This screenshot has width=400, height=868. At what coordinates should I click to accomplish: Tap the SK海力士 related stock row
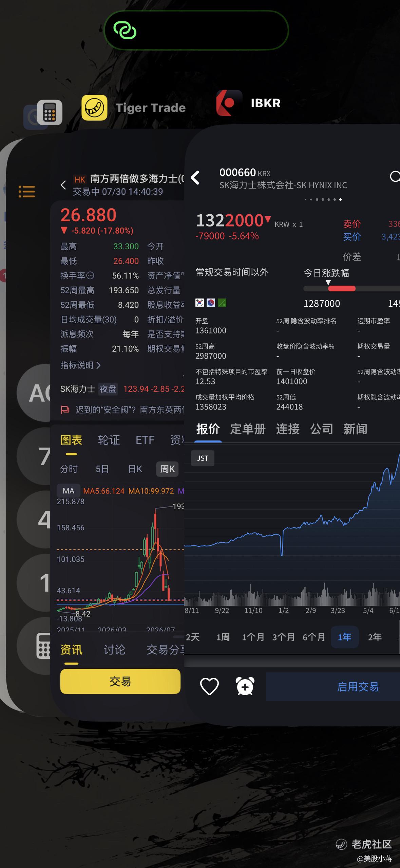pos(122,389)
